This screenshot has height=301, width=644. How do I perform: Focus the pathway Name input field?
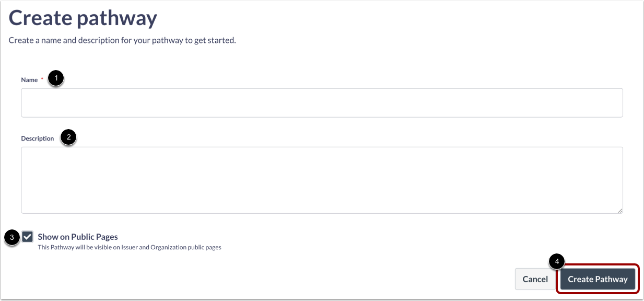click(x=322, y=102)
